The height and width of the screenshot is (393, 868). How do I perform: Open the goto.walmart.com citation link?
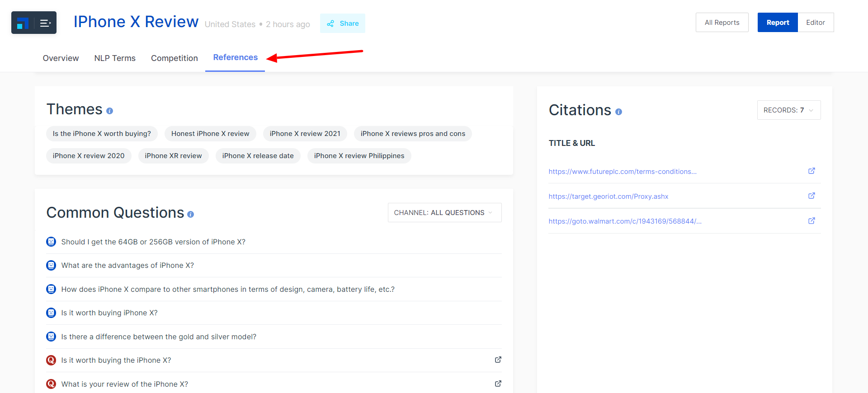[625, 221]
